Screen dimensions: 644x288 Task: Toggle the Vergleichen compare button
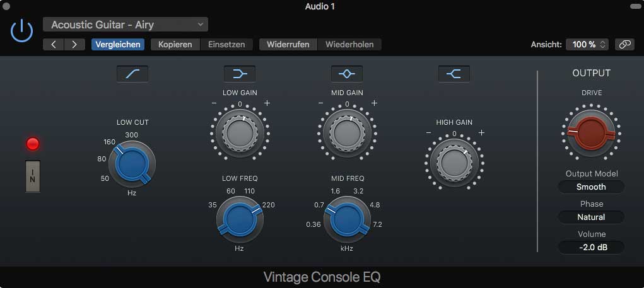pos(118,45)
